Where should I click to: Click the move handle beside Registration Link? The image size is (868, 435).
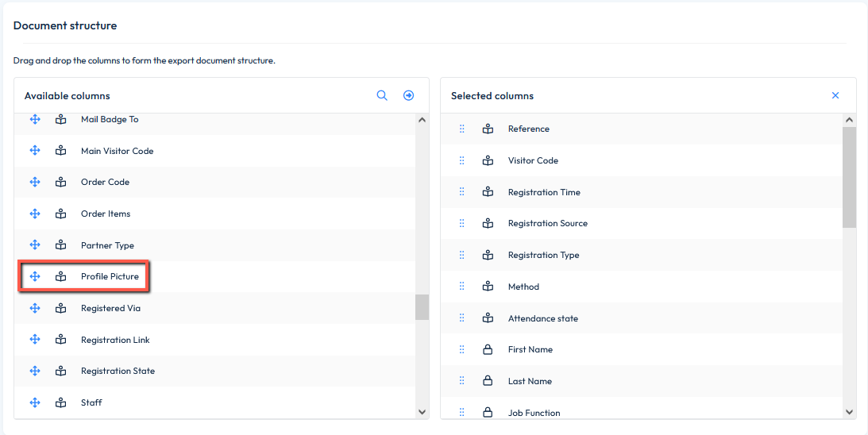click(x=35, y=339)
